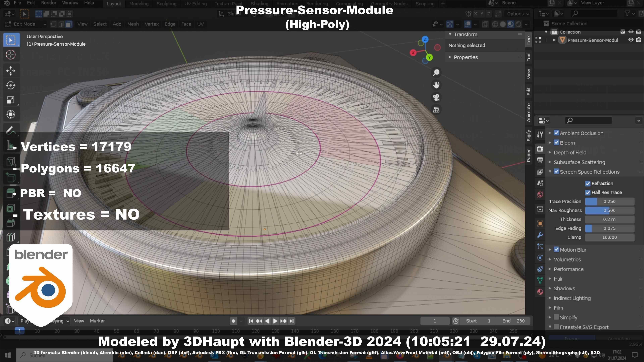Open the timeline Marker menu

(x=97, y=321)
